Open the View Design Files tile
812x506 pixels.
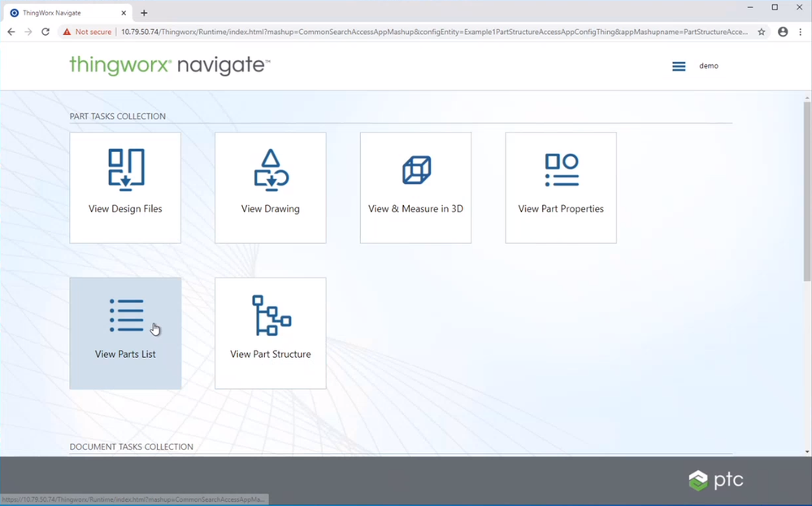tap(125, 188)
